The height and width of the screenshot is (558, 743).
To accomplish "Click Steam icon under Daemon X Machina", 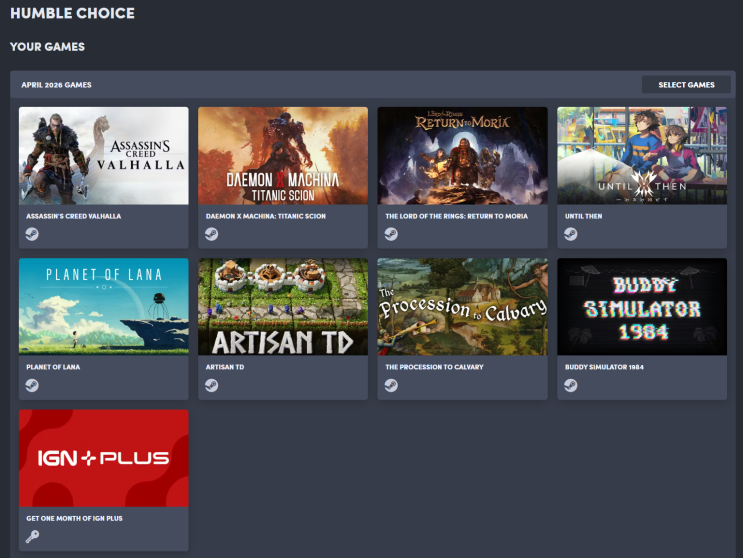I will pos(211,234).
